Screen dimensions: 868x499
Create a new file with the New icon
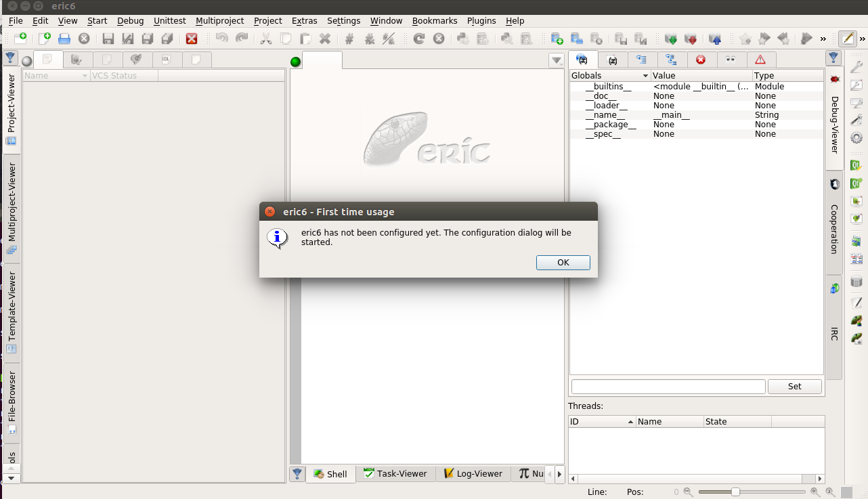[45, 39]
